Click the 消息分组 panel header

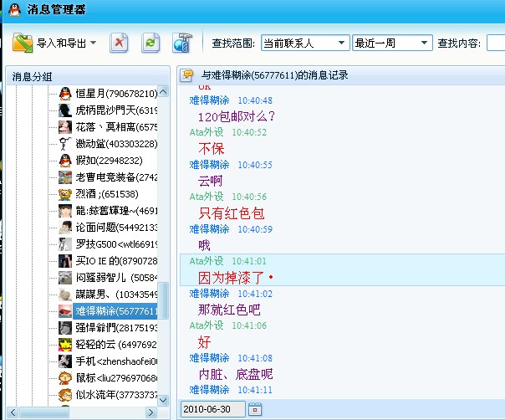coord(33,76)
